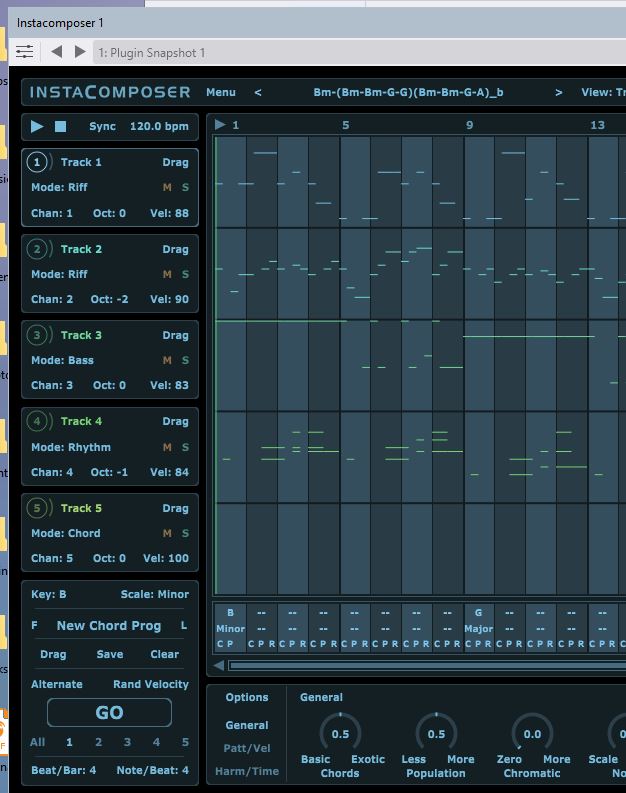Solo Track 3
Screen dimensions: 626x793
[186, 360]
